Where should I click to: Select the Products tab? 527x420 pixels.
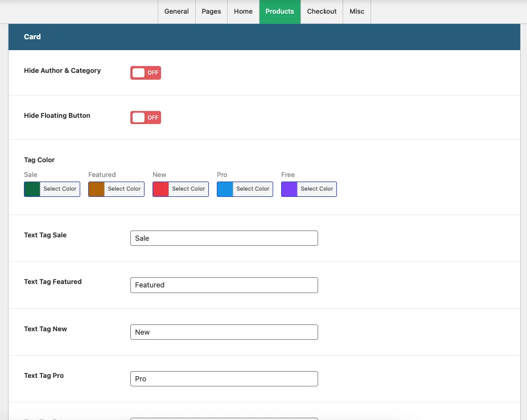(x=279, y=11)
